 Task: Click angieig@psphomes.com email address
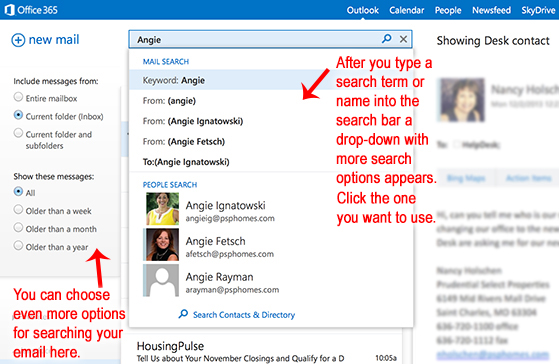pos(230,219)
